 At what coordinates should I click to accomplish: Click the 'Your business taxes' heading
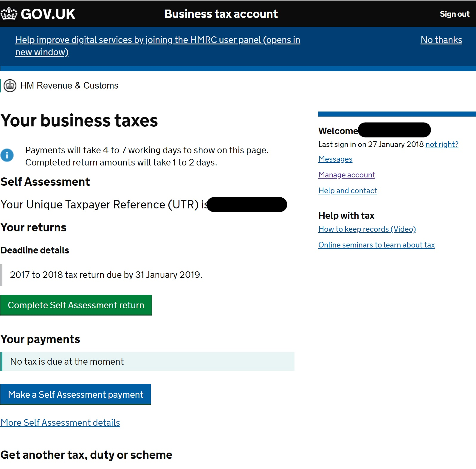[79, 120]
